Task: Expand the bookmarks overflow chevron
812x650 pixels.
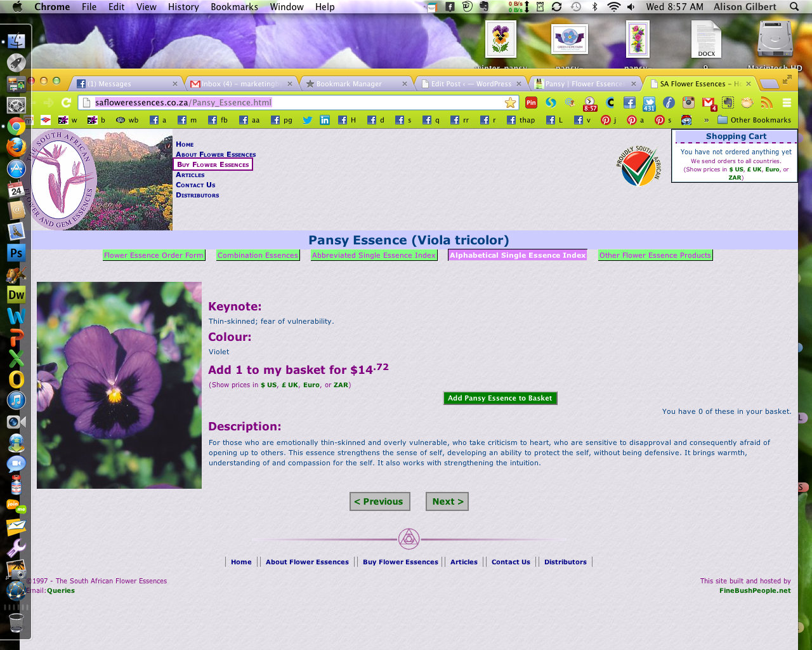Action: coord(706,120)
